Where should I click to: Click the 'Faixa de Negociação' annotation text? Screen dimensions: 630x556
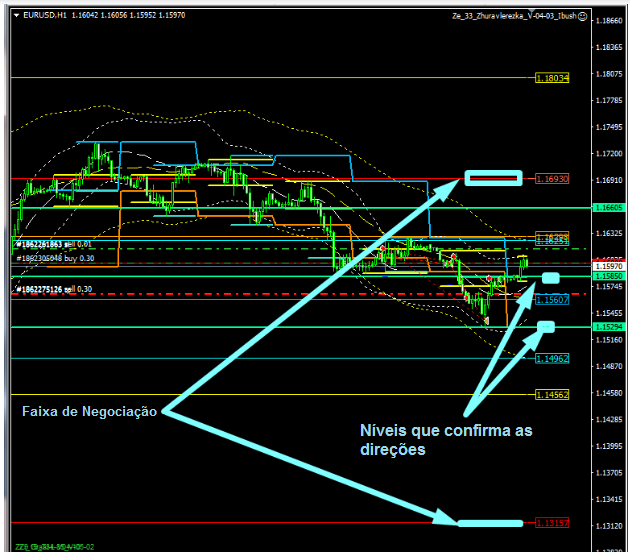coord(88,412)
